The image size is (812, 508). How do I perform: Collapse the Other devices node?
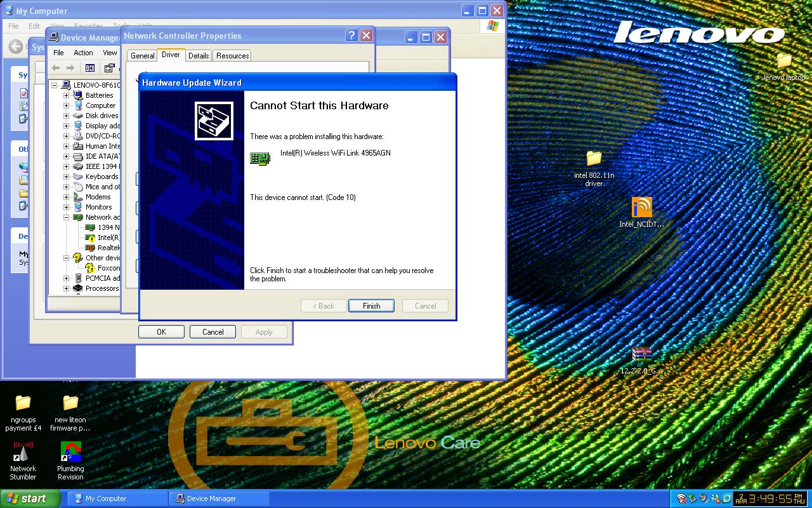pos(66,258)
